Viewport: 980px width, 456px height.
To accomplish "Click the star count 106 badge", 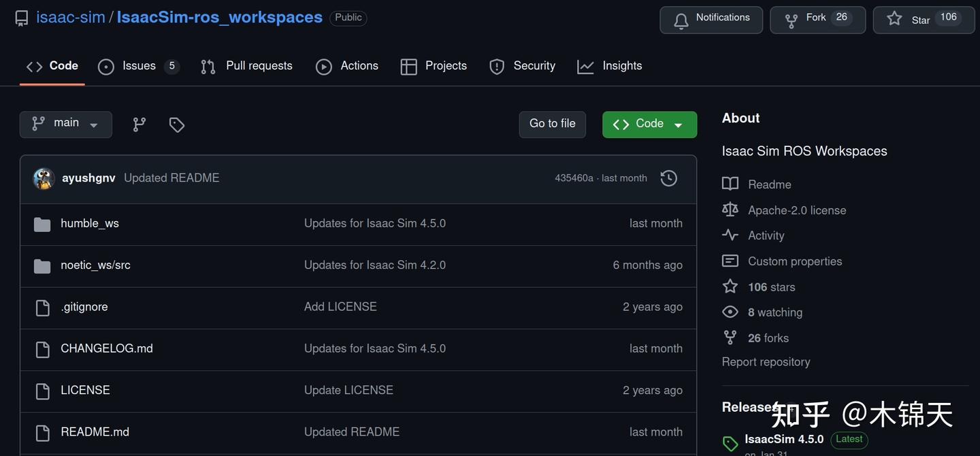I will coord(949,18).
